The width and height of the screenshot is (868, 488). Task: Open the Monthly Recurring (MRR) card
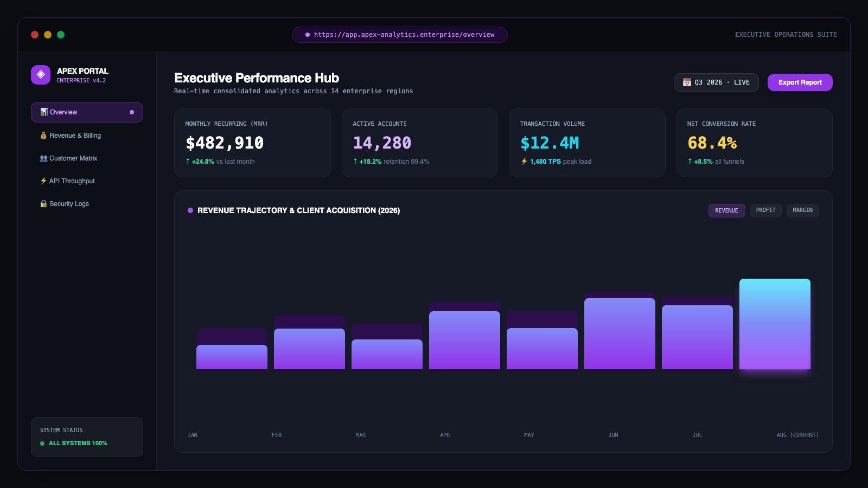pyautogui.click(x=252, y=143)
